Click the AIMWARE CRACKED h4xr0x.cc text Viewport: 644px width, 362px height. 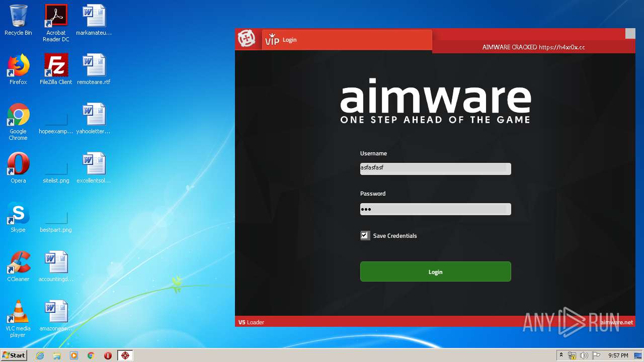tap(533, 47)
